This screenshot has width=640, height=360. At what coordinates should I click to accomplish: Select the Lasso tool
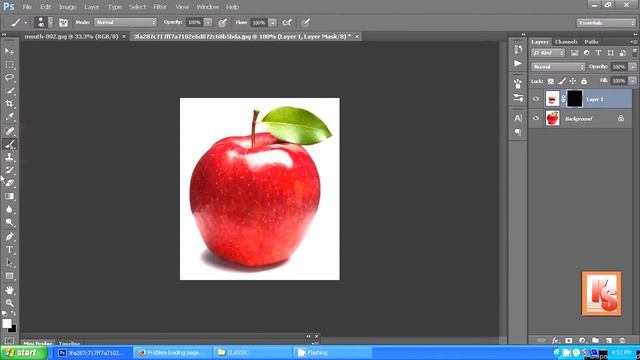click(9, 78)
